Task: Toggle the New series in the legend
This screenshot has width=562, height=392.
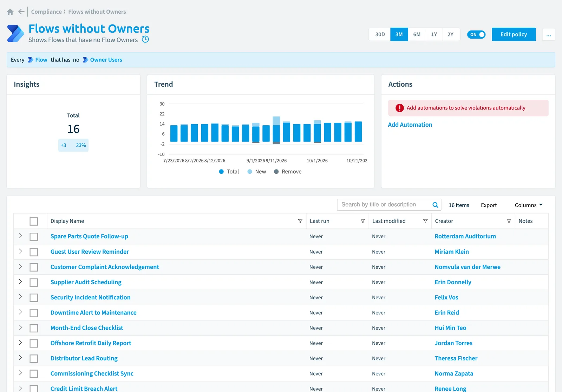Action: (x=257, y=172)
